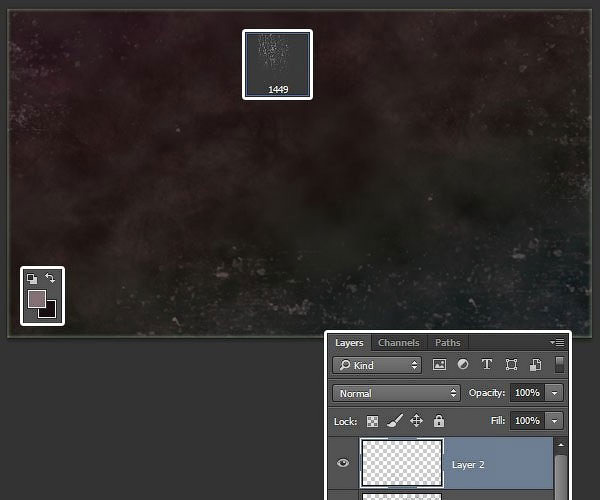Lock image pixels brush icon
600x500 pixels.
click(395, 420)
